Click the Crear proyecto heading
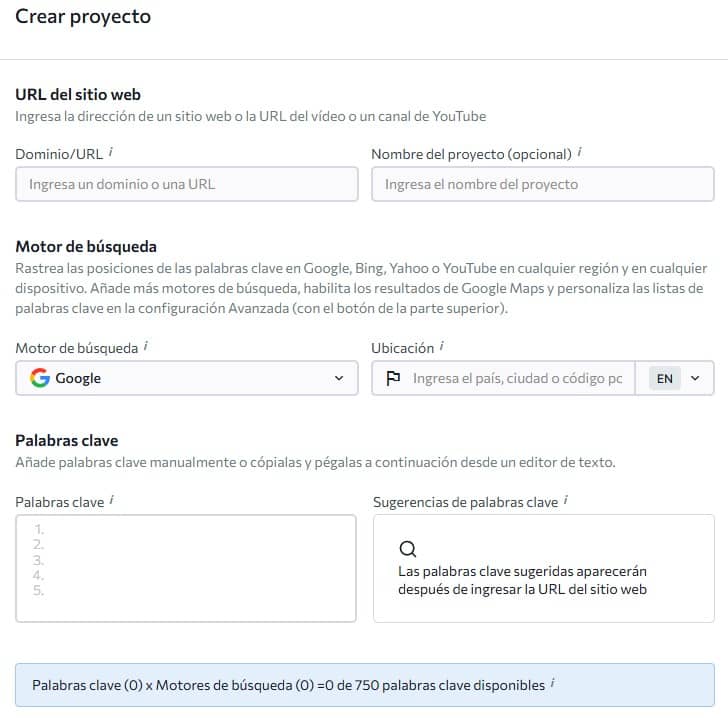Image resolution: width=728 pixels, height=718 pixels. [83, 17]
